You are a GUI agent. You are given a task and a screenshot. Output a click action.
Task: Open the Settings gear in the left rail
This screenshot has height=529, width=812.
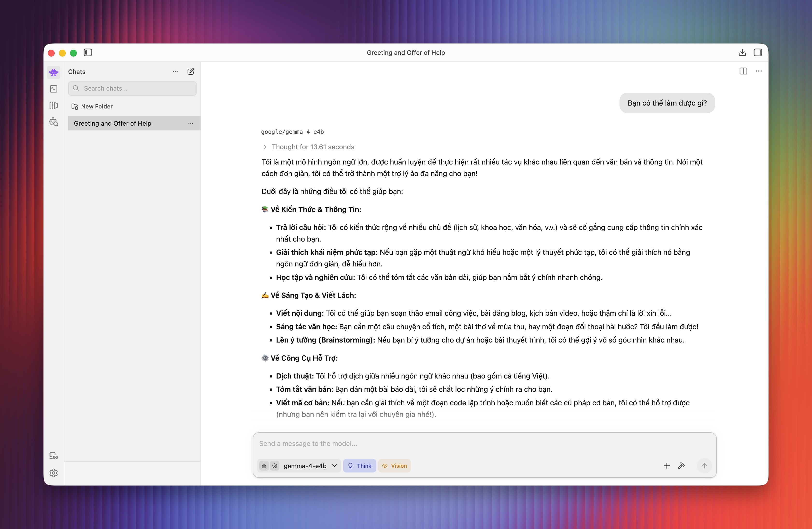tap(54, 473)
